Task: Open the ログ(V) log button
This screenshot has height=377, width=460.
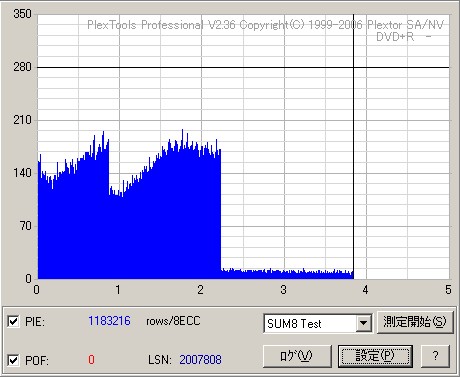Action: pyautogui.click(x=297, y=356)
